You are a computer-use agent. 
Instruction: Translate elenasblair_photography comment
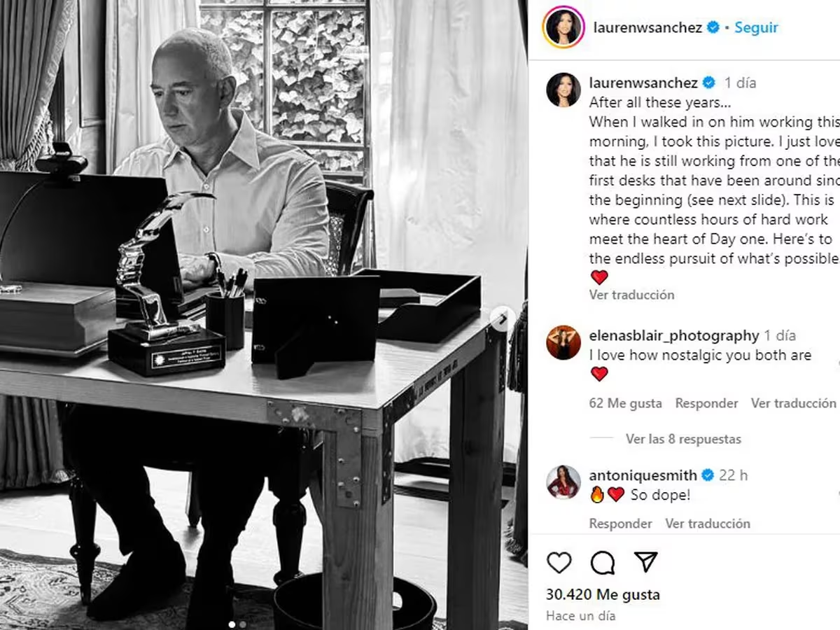pos(793,403)
